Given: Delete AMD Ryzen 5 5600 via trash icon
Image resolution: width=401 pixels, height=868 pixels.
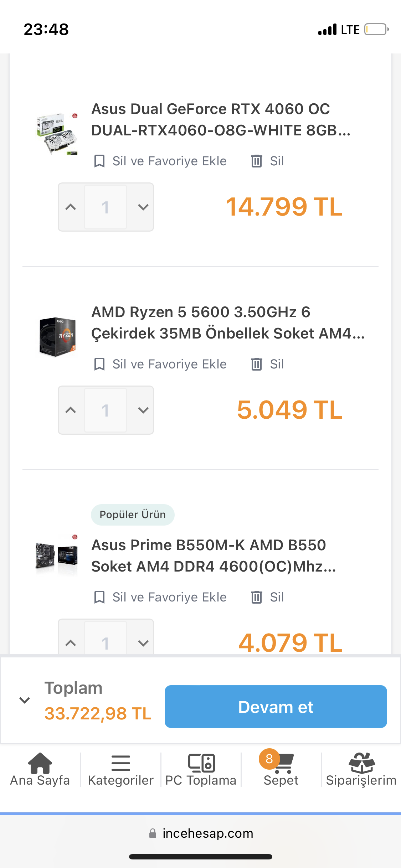Looking at the screenshot, I should click(257, 364).
